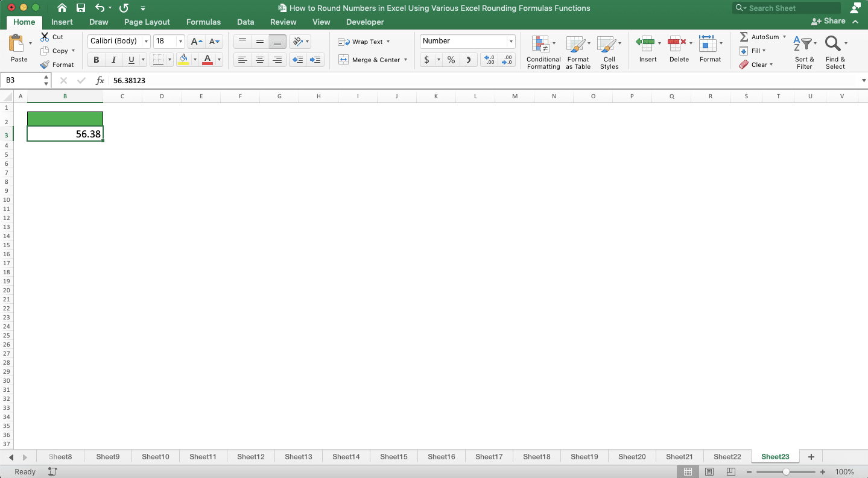This screenshot has width=868, height=478.
Task: Open Conditional Formatting options
Action: pos(542,52)
